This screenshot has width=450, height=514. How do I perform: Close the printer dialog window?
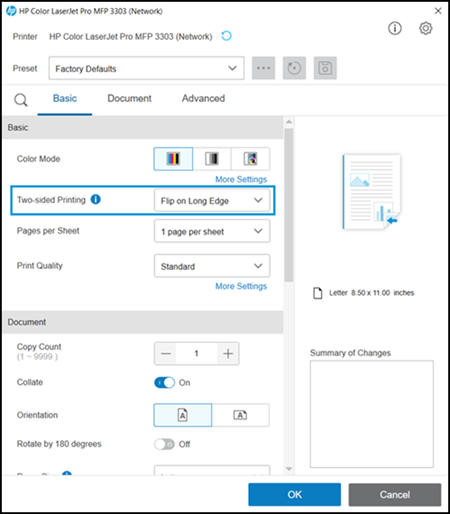pyautogui.click(x=438, y=11)
